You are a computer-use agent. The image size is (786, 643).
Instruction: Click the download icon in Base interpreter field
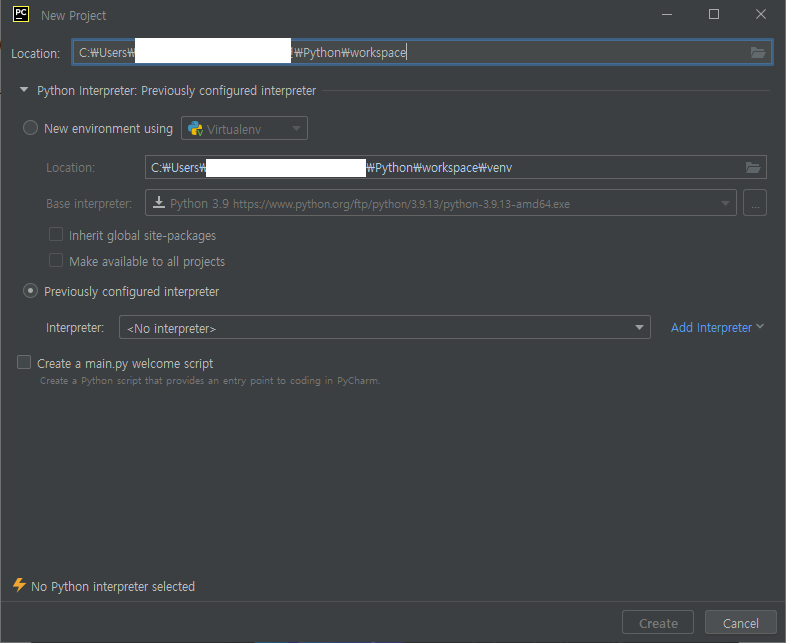click(158, 202)
